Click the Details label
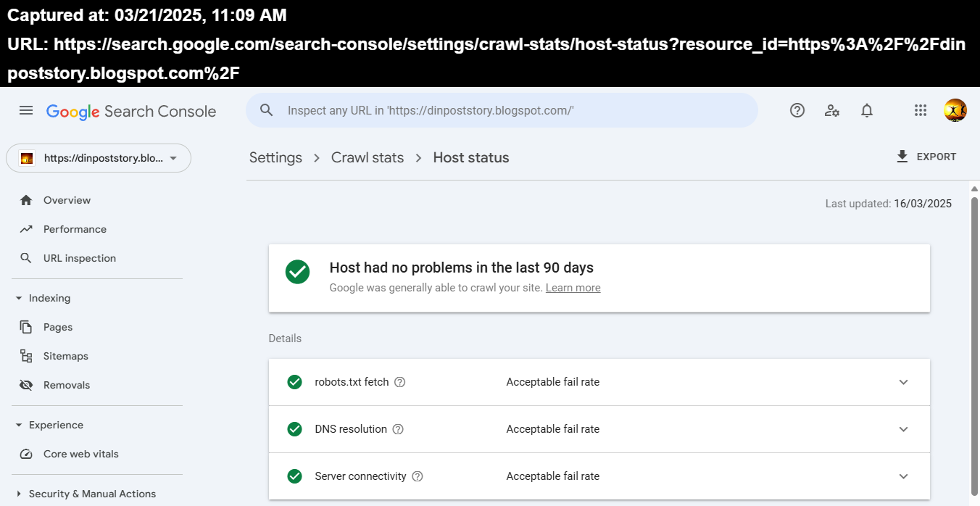980x506 pixels. [285, 339]
